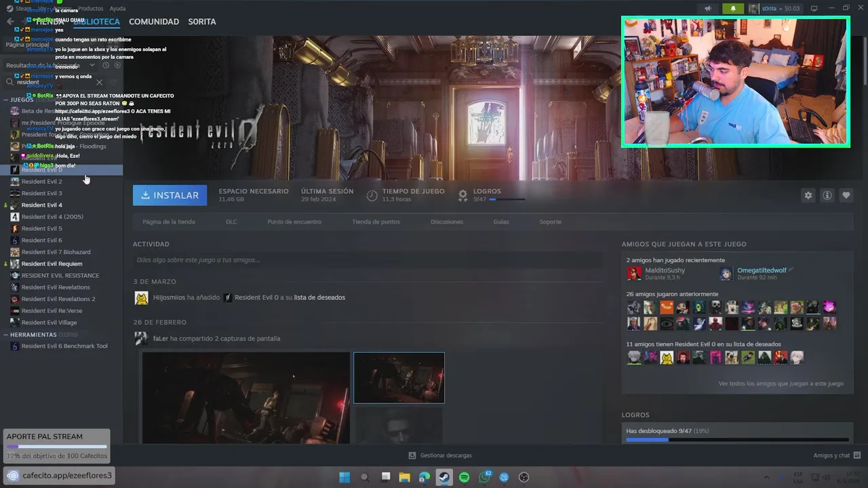Viewport: 868px width, 488px height.
Task: Open the DLC tab
Action: (x=231, y=222)
